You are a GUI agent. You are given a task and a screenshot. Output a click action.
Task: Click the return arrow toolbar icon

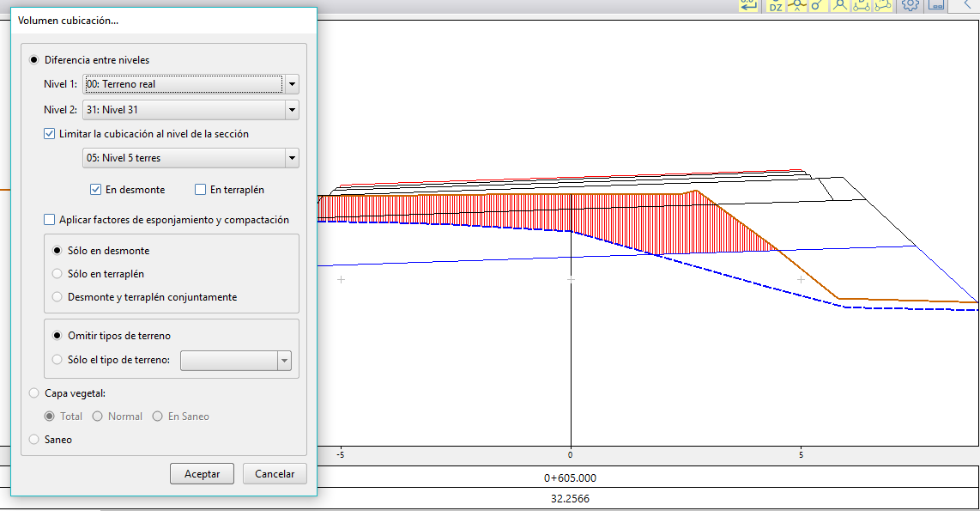point(749,5)
